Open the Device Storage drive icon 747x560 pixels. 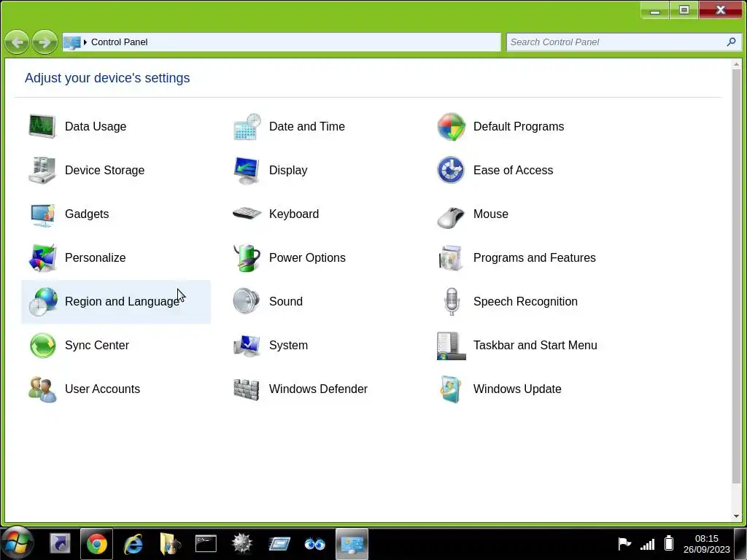(42, 170)
